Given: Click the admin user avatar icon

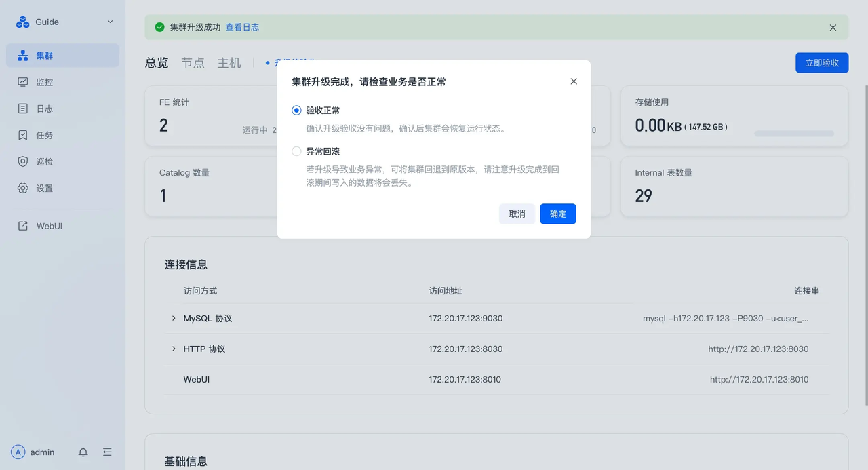Looking at the screenshot, I should pyautogui.click(x=18, y=452).
